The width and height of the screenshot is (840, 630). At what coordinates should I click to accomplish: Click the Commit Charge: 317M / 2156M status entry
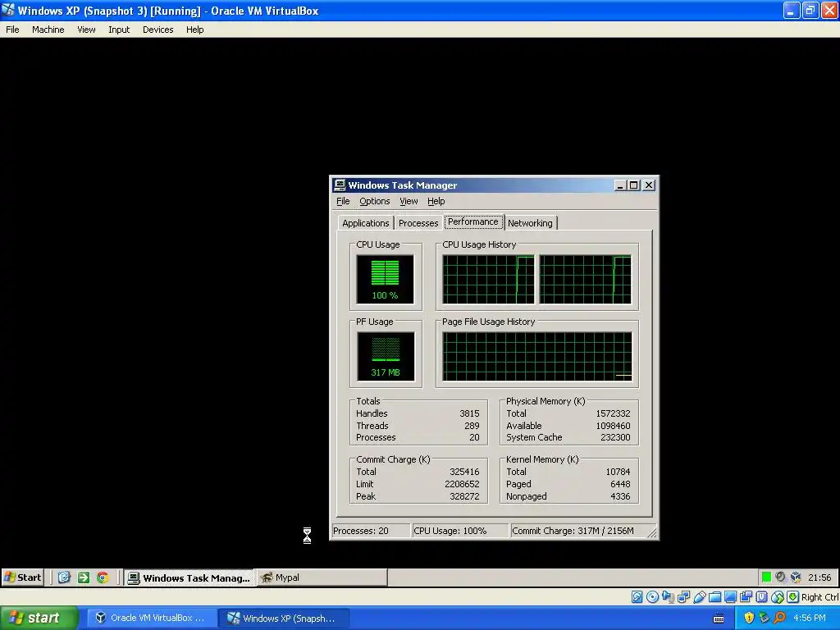tap(578, 531)
